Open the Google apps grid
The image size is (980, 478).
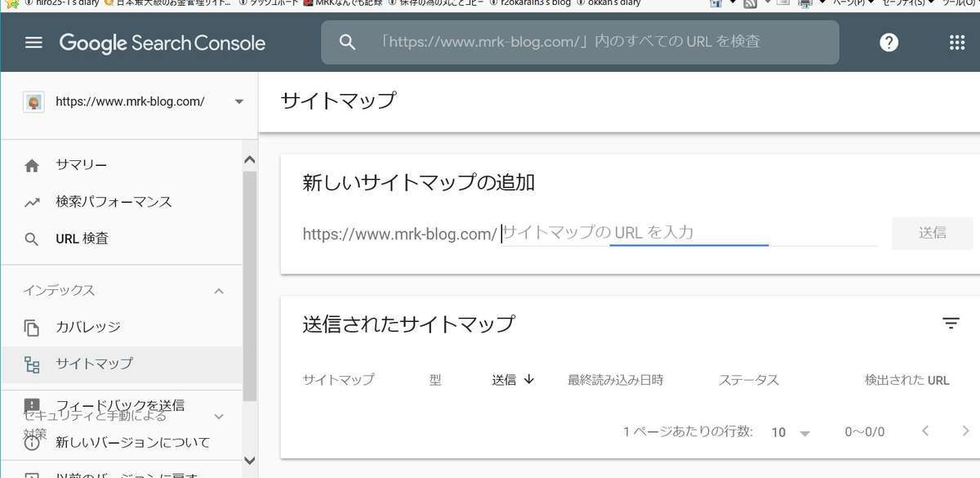957,42
